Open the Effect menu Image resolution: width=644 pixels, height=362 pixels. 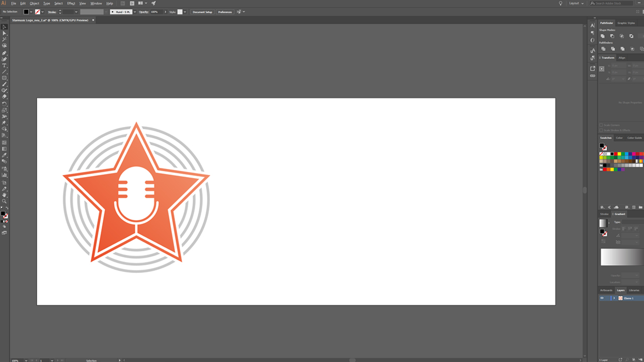[71, 4]
